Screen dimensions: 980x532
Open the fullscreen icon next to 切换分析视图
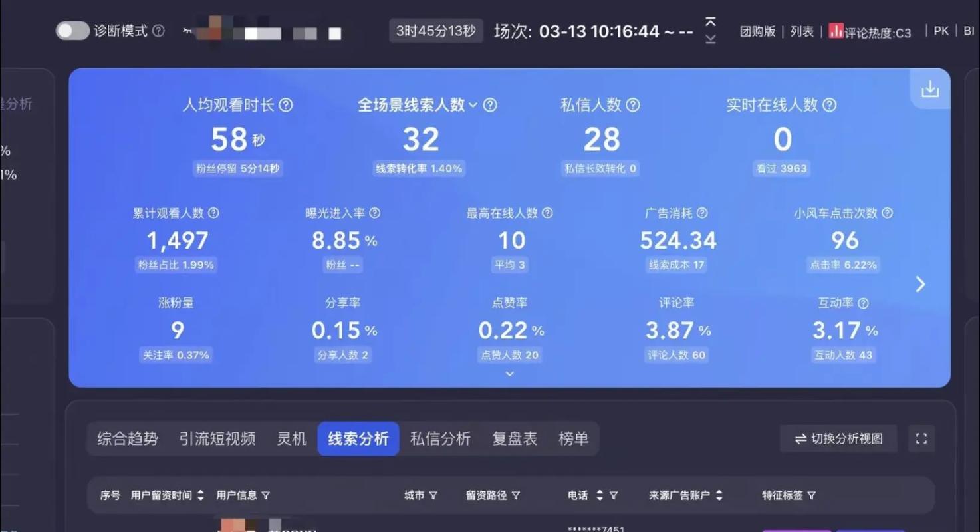point(921,438)
